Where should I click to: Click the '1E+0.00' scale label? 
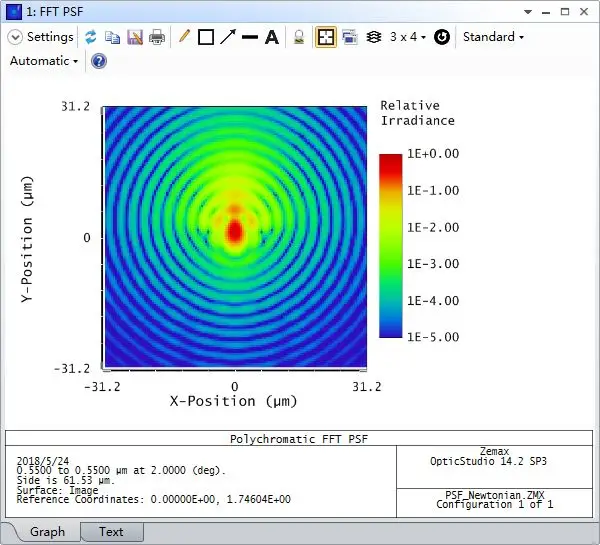[433, 153]
